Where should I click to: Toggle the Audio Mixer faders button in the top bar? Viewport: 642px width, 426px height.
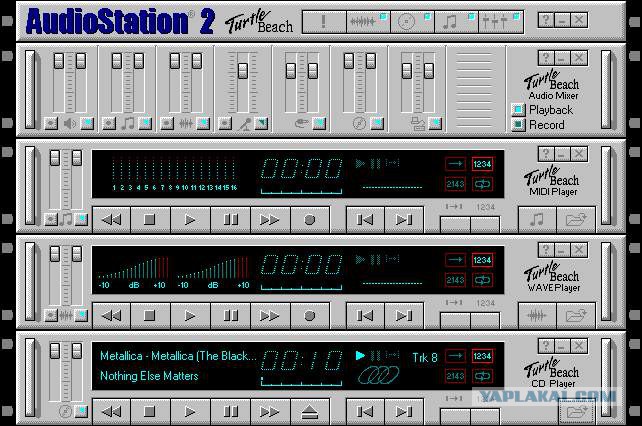coord(501,22)
